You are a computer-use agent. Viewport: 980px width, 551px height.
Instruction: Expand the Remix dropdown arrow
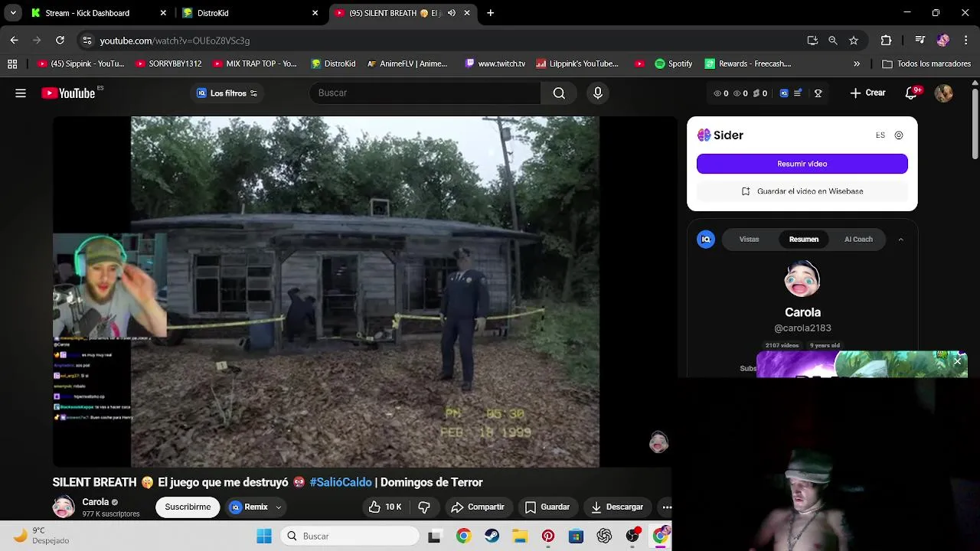(279, 507)
